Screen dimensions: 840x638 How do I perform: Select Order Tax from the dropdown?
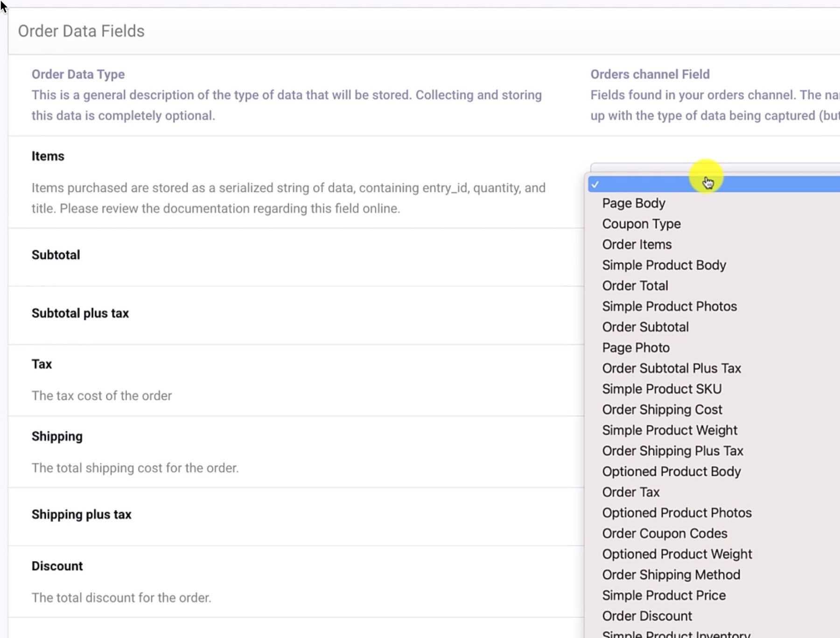point(630,492)
